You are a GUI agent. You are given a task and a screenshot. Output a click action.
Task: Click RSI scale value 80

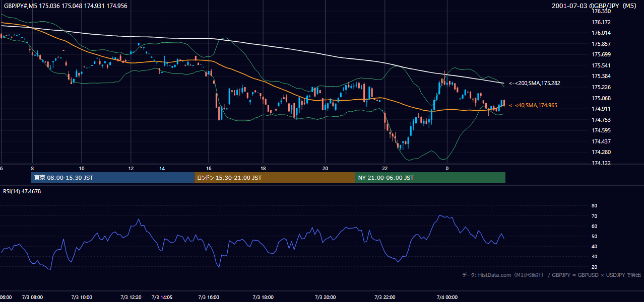point(594,206)
